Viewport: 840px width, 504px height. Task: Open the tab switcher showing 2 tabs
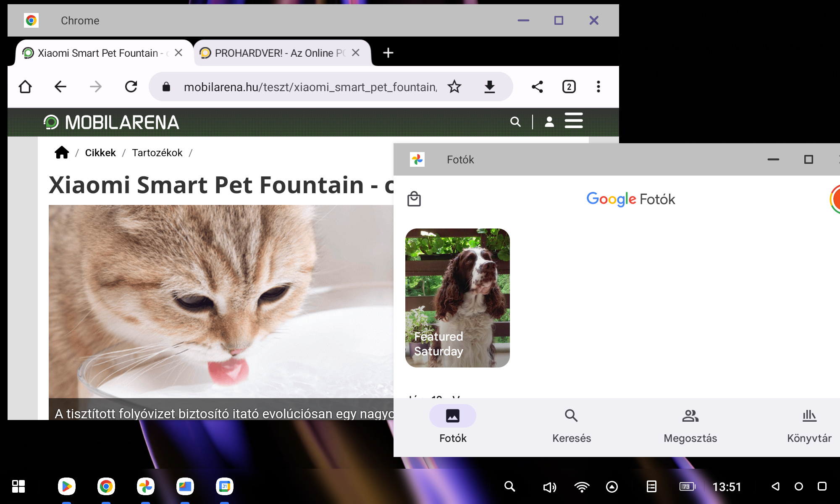coord(569,87)
